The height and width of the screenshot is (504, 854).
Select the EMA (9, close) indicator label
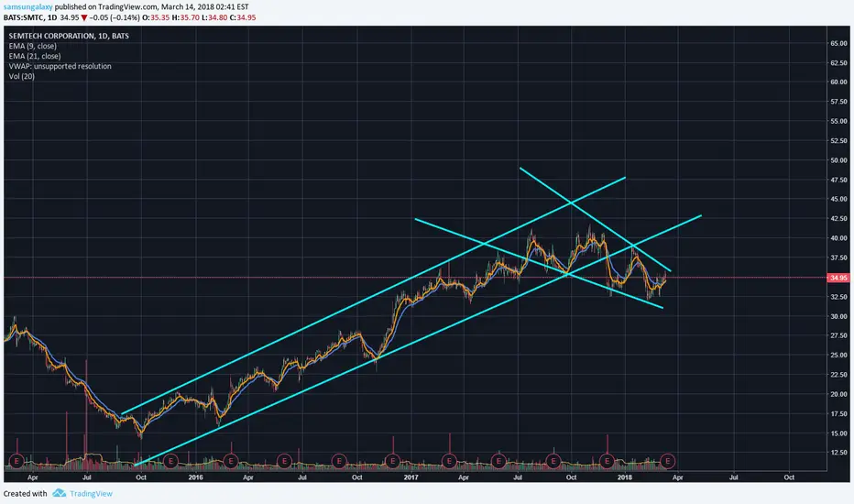[x=32, y=47]
